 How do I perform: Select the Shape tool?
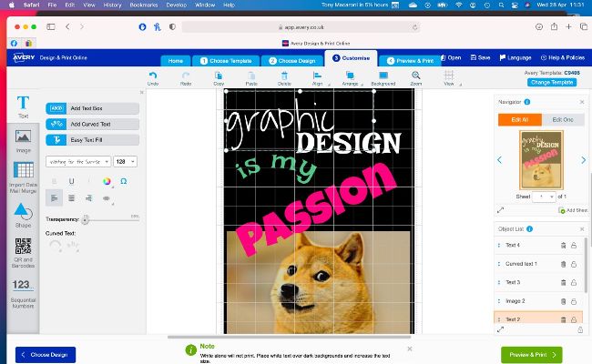pos(23,215)
